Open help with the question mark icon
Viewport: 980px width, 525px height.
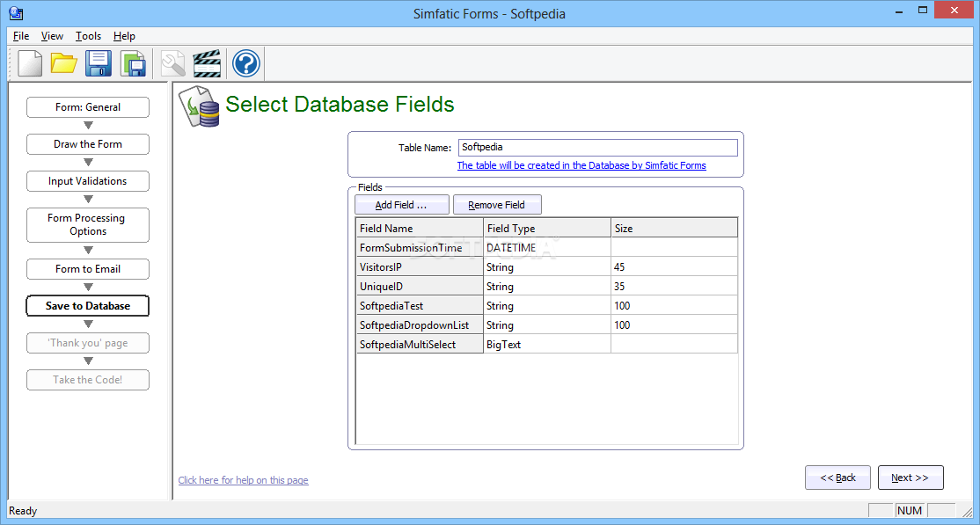[245, 63]
